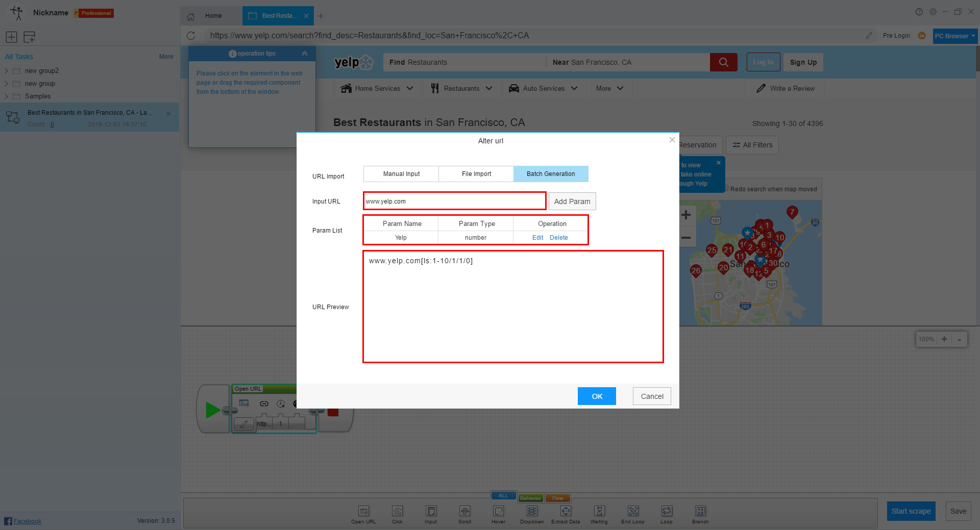Screen dimensions: 980x530
Task: Close the Best Resta browser tab
Action: pos(306,16)
